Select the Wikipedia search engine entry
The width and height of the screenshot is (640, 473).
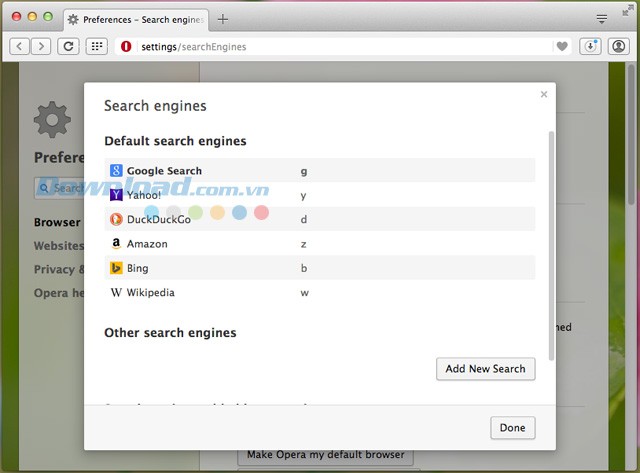click(150, 293)
